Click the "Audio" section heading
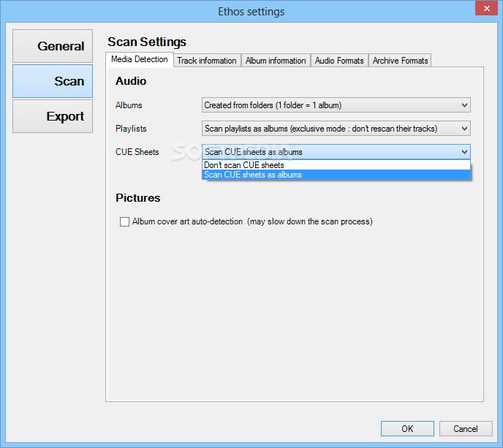 click(x=131, y=81)
